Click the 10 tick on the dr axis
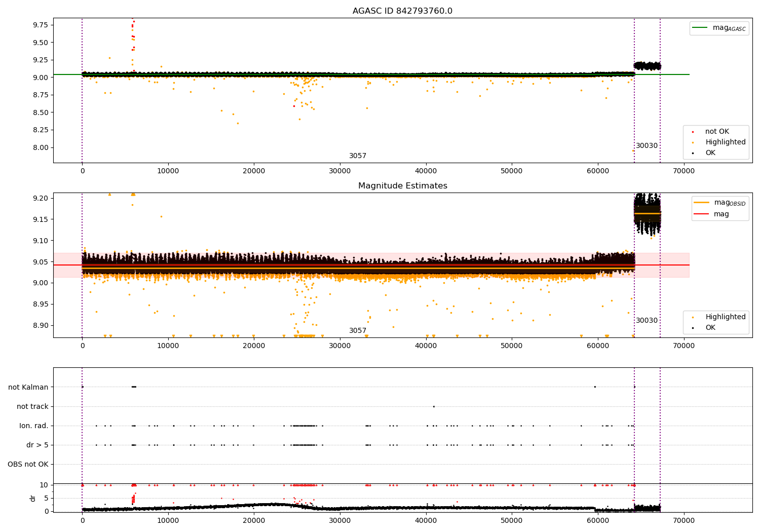This screenshot has height=532, width=760. tap(44, 485)
